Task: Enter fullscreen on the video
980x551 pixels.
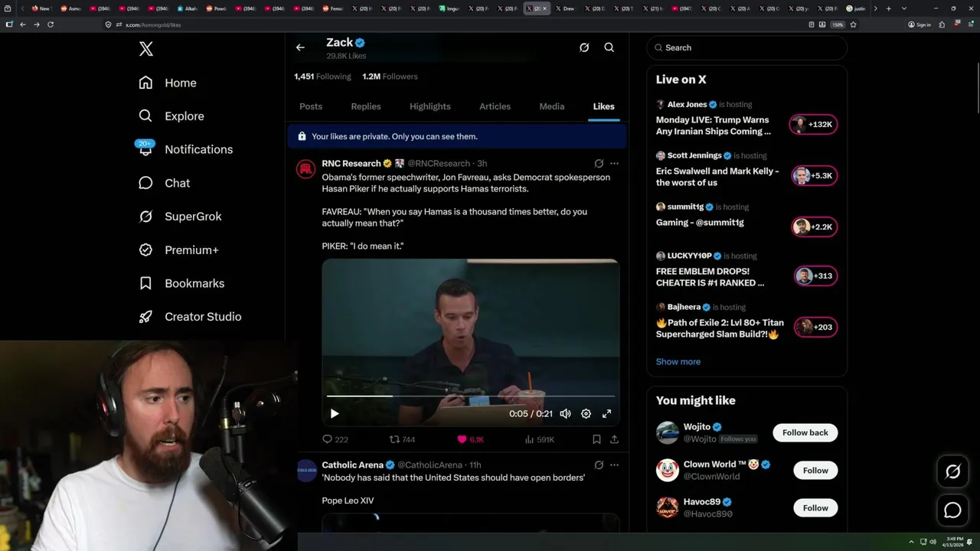Action: coord(606,414)
